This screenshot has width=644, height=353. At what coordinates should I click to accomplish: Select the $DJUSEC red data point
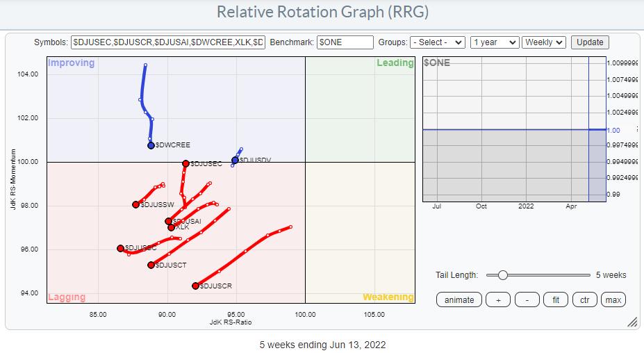[x=185, y=163]
